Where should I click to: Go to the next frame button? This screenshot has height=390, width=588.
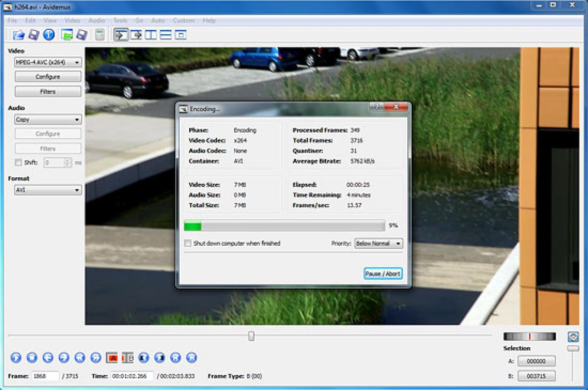coord(64,357)
